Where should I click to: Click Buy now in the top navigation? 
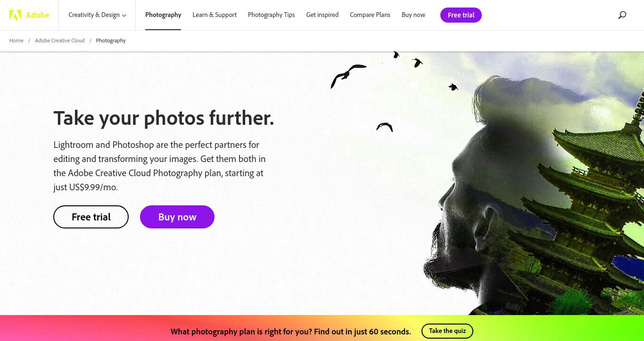[x=413, y=15]
